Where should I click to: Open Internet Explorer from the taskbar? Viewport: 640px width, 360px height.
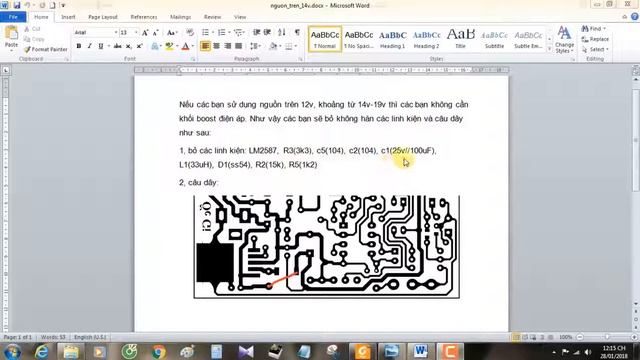click(42, 351)
